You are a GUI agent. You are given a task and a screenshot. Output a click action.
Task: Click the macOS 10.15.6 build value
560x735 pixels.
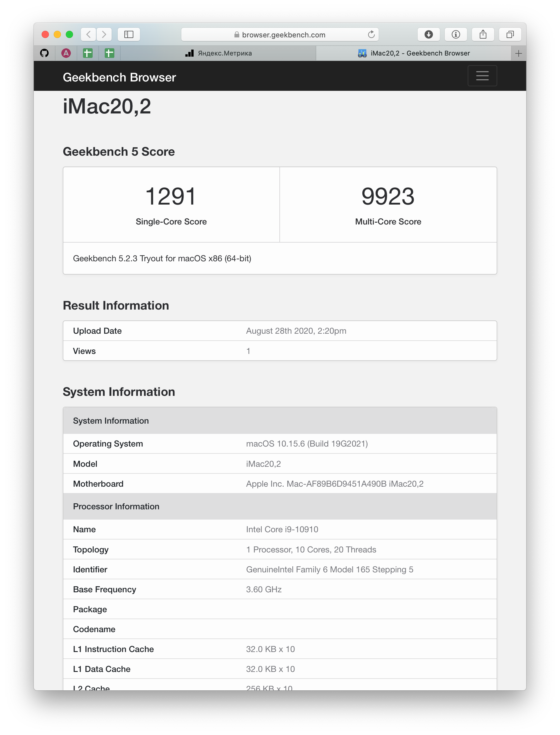307,444
